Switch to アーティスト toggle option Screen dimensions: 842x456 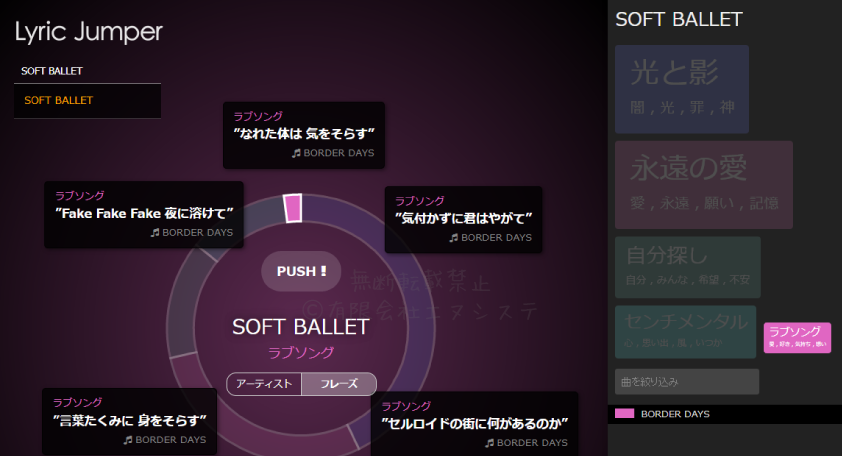tap(264, 384)
